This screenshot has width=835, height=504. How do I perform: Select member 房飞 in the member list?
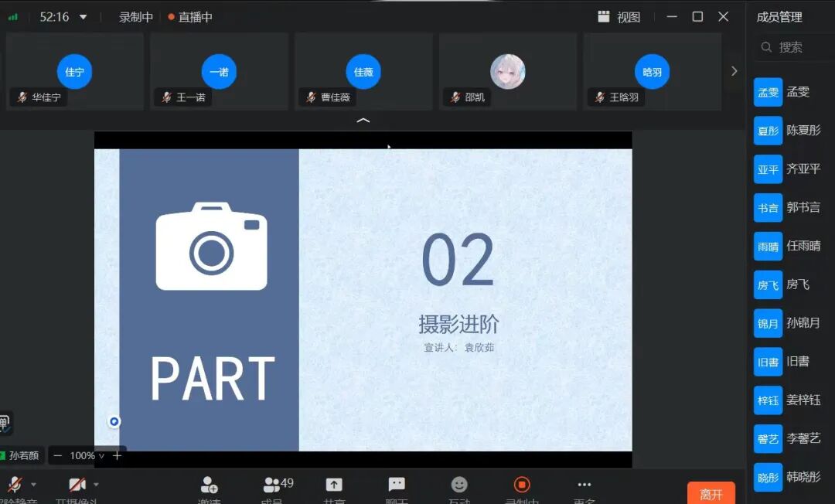[x=793, y=284]
